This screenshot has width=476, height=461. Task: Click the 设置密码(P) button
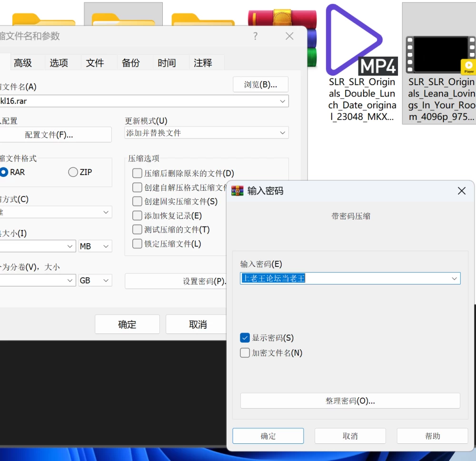(176, 281)
